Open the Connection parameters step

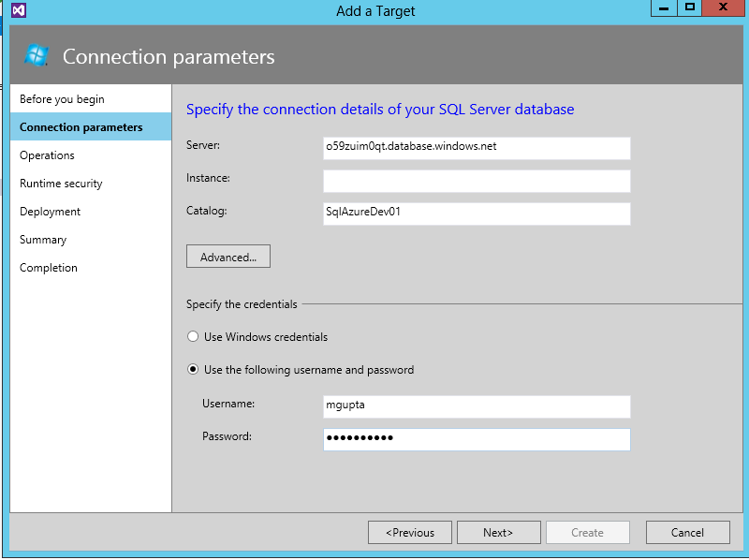[91, 127]
